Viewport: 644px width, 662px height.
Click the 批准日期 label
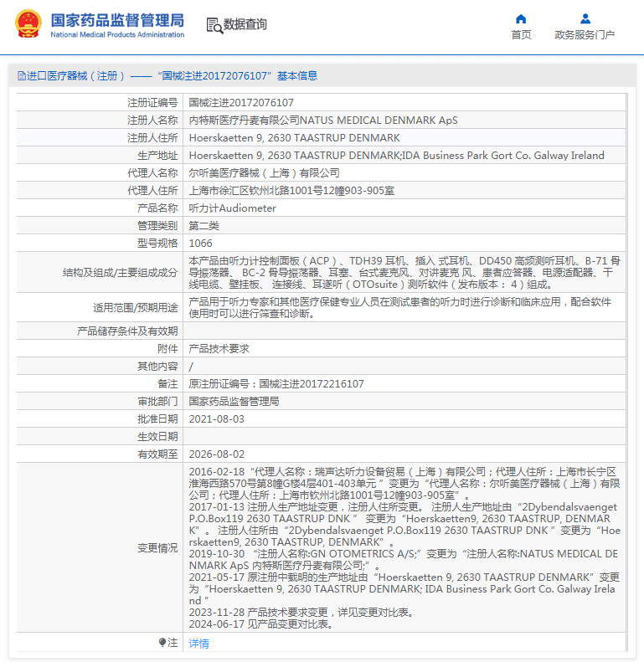click(157, 418)
